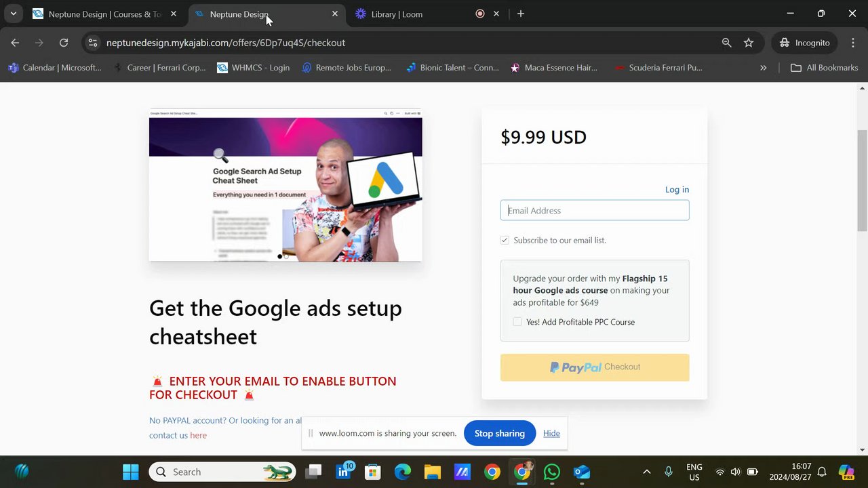Open File Explorer from taskbar

[x=433, y=472]
